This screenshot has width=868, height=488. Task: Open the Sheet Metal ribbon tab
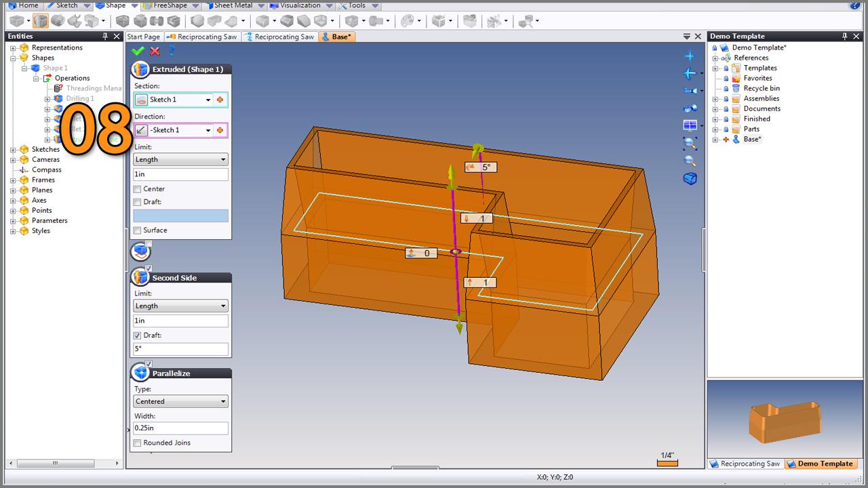[x=233, y=5]
